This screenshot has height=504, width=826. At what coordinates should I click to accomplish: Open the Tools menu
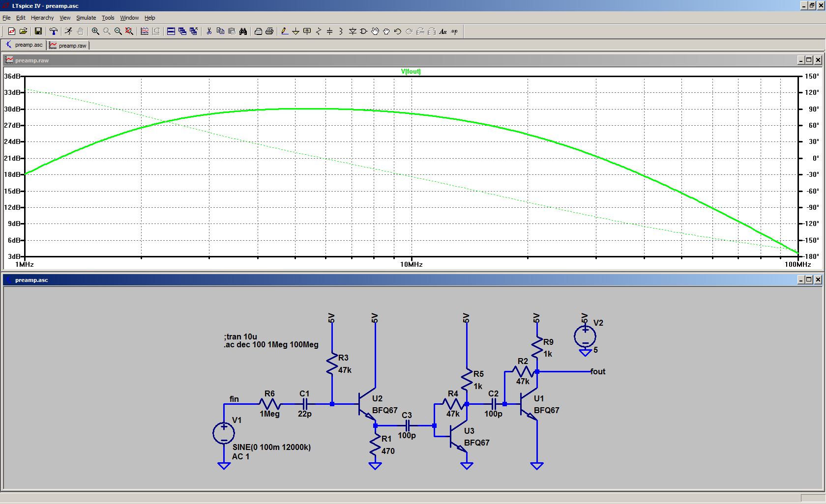coord(108,18)
